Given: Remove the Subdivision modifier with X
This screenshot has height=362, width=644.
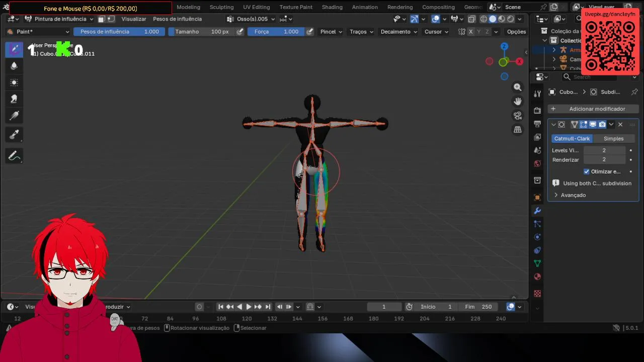Looking at the screenshot, I should click(620, 124).
